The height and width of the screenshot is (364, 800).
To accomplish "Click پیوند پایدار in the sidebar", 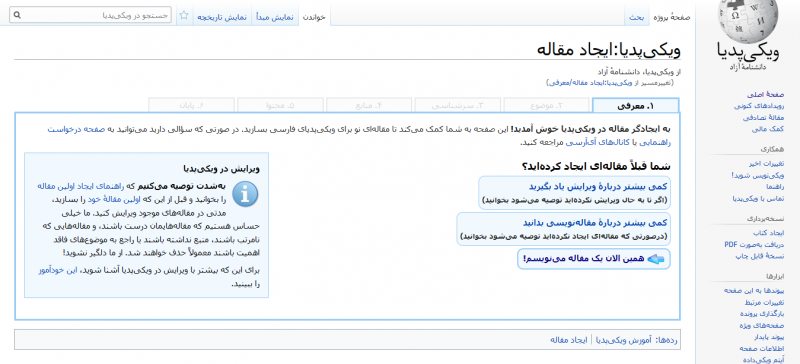I will 768,337.
